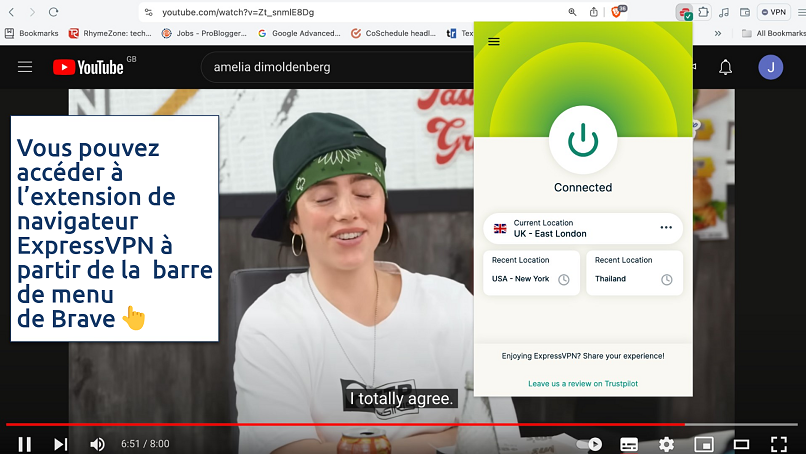Enable theater mode
This screenshot has height=454, width=806.
[x=741, y=443]
